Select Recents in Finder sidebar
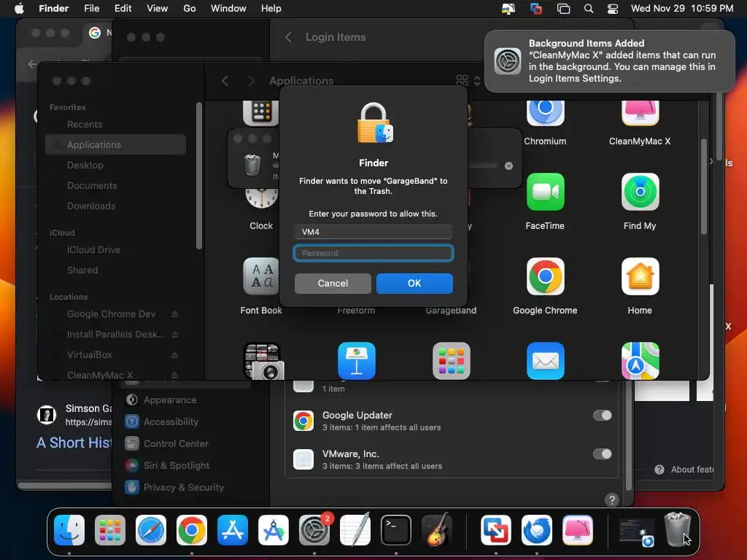The image size is (747, 560). [x=85, y=124]
